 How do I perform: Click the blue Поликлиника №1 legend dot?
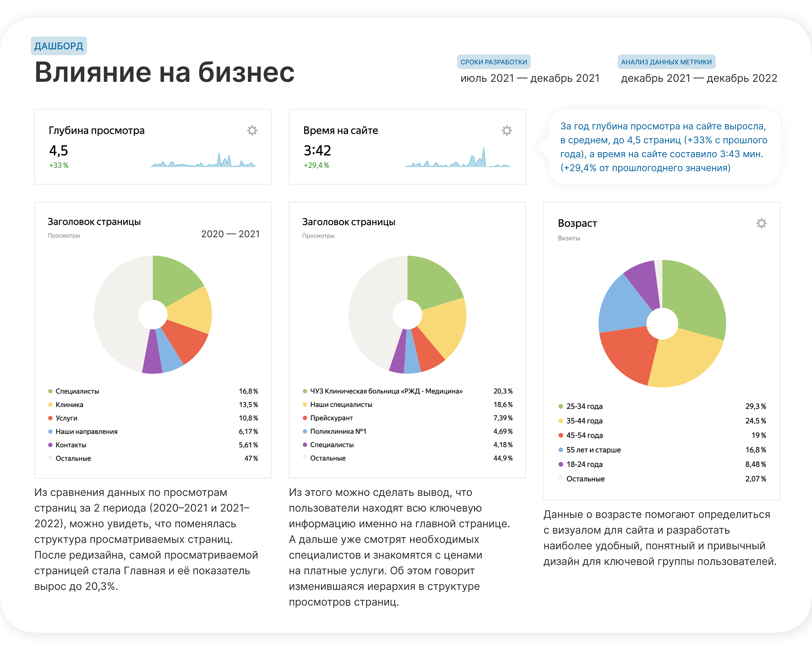point(305,432)
